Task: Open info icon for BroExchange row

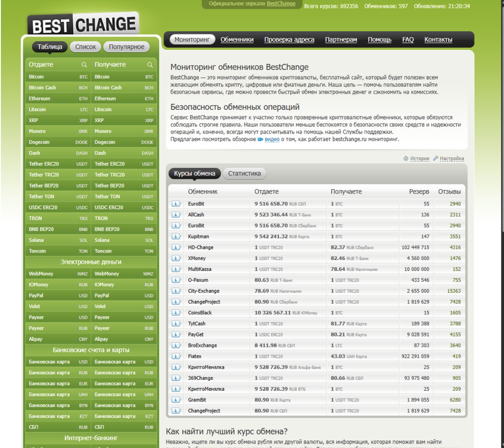Action: [x=176, y=346]
